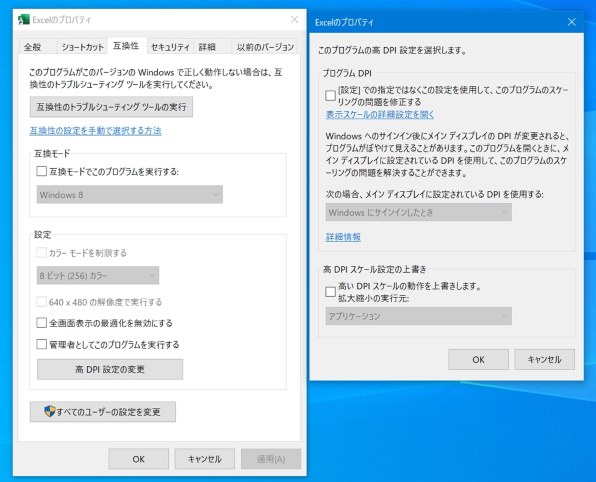The width and height of the screenshot is (596, 482).
Task: Run 互換性のトラブルシューティング ツールの実行 button
Action: [x=111, y=107]
